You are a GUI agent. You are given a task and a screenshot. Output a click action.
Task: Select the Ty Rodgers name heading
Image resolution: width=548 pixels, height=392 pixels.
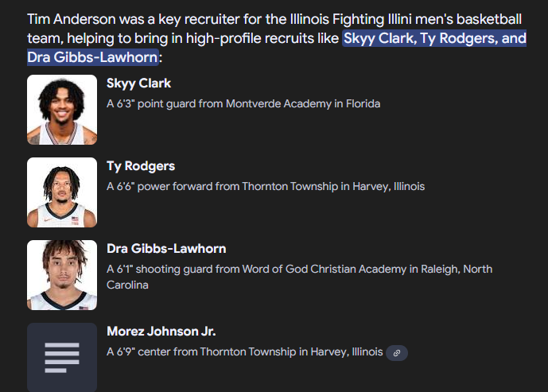coord(141,166)
